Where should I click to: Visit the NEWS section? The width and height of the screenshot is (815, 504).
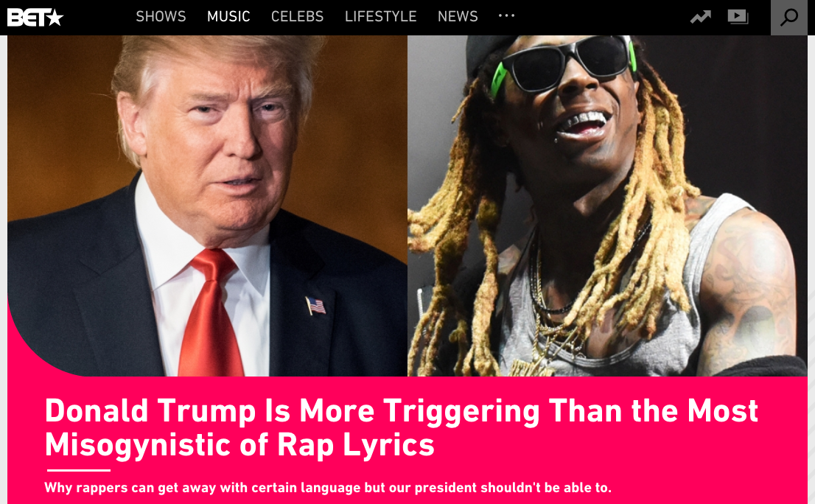[x=458, y=17]
